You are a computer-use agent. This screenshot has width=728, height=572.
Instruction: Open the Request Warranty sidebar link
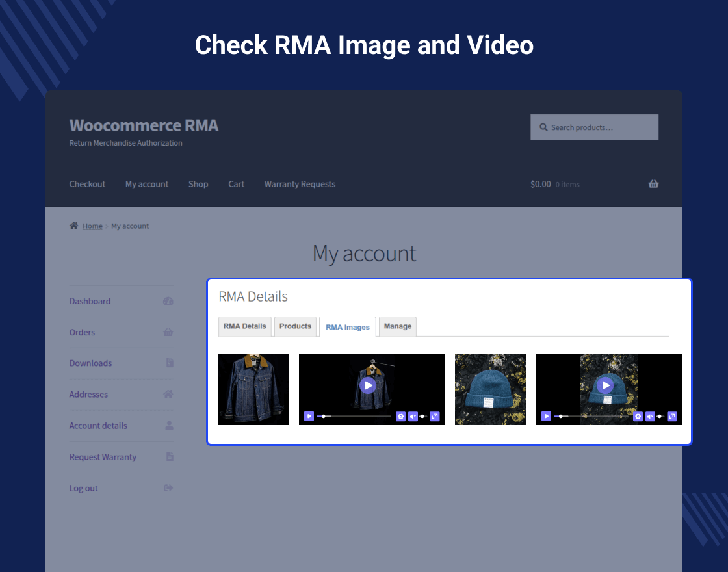103,457
